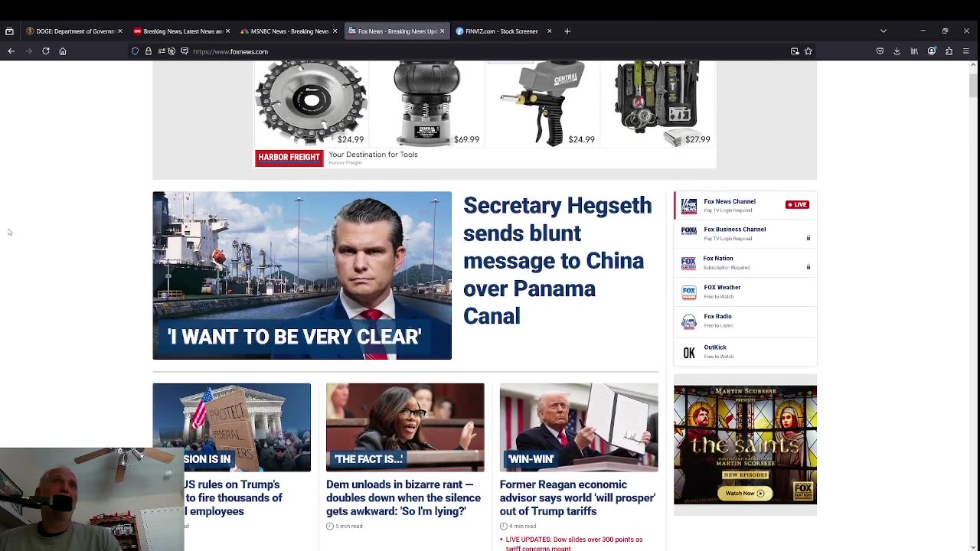The height and width of the screenshot is (551, 980).
Task: Open the extensions puzzle icon
Action: pos(949,51)
